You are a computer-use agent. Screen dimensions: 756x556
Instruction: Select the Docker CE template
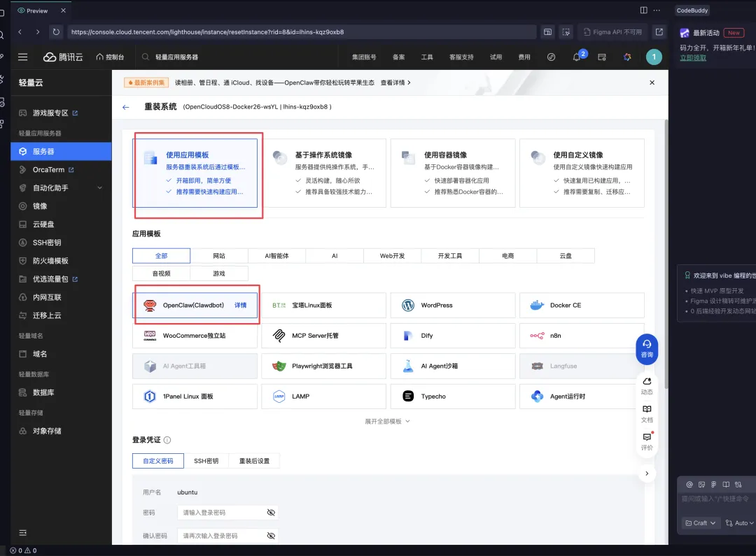click(x=582, y=305)
